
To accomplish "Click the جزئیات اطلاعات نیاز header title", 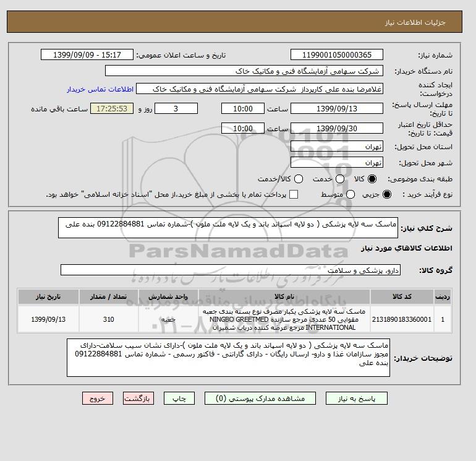I will (415, 22).
